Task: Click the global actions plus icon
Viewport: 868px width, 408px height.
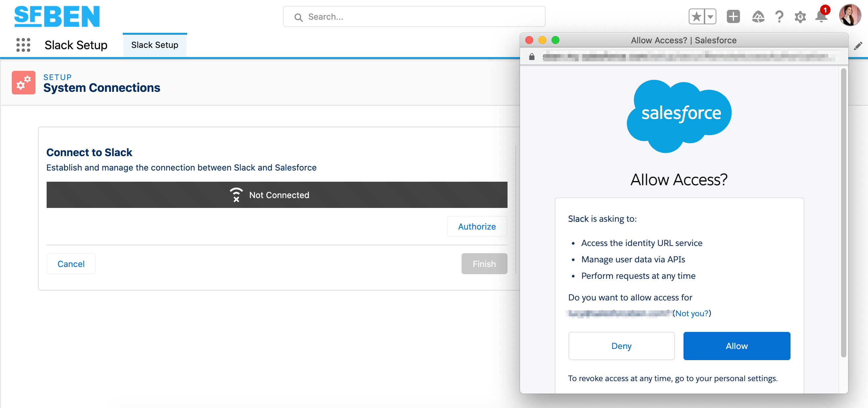Action: click(733, 16)
